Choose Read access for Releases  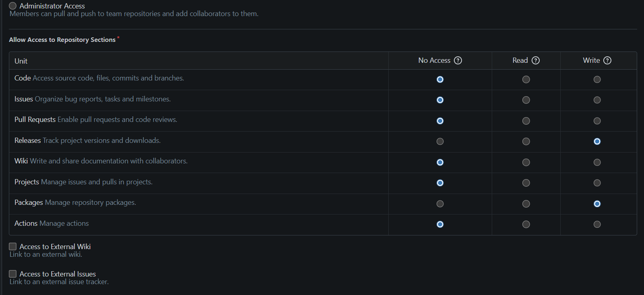(526, 142)
